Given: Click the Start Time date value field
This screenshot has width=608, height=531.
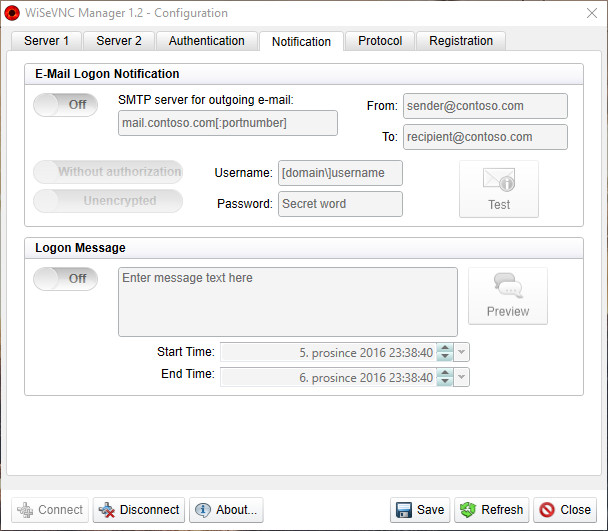Looking at the screenshot, I should 328,352.
